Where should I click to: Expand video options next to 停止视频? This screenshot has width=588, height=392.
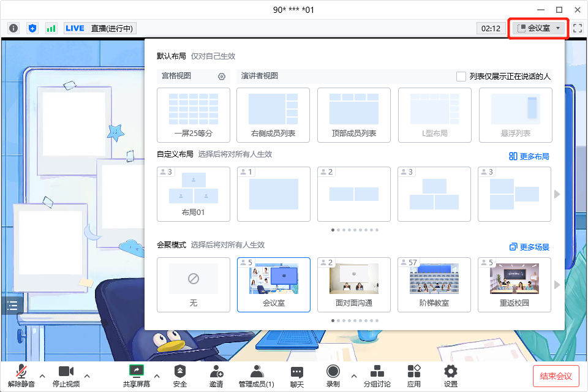[87, 376]
